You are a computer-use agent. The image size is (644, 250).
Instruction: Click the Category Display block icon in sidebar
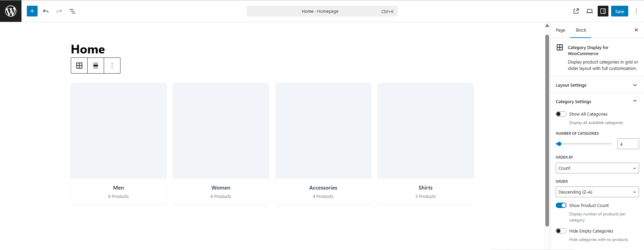560,47
